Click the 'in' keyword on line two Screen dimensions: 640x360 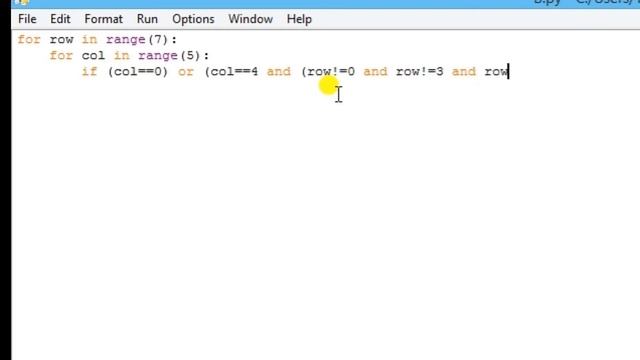pos(121,56)
